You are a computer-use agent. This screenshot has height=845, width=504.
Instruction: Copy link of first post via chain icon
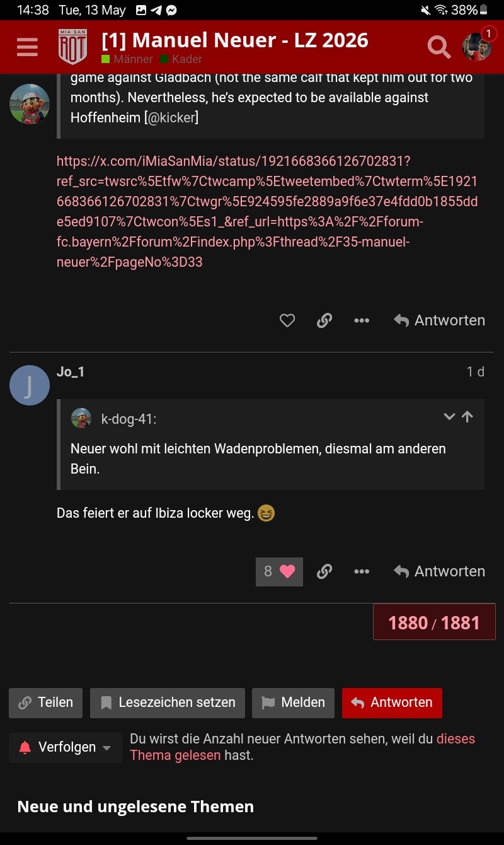[324, 320]
